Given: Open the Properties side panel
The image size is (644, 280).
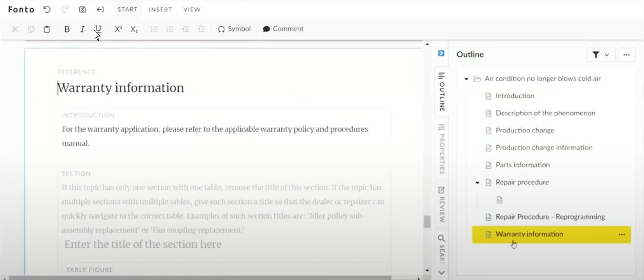Looking at the screenshot, I should tap(441, 150).
